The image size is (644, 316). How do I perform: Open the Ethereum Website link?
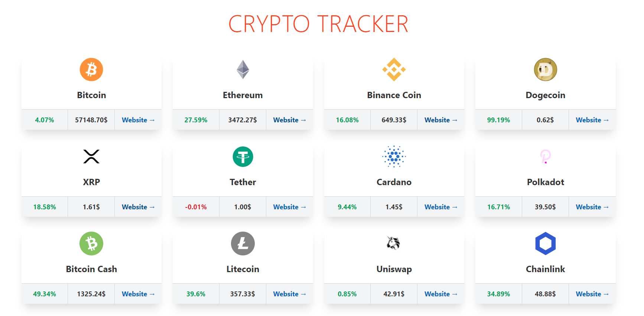[x=290, y=120]
